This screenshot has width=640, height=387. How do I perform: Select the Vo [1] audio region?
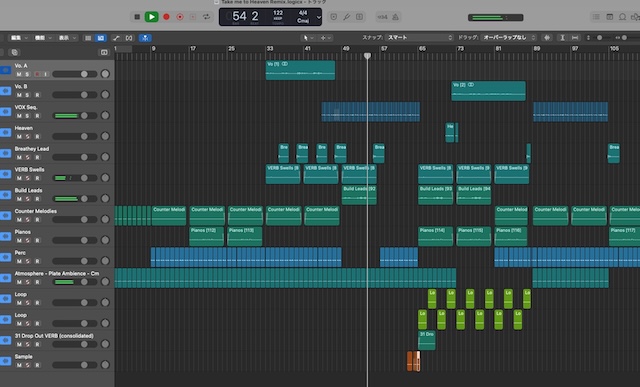pyautogui.click(x=300, y=70)
